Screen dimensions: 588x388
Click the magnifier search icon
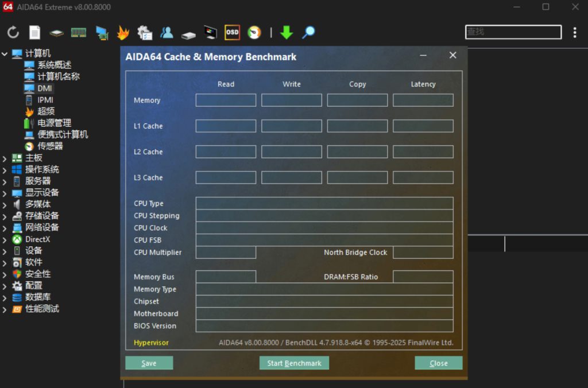coord(308,33)
